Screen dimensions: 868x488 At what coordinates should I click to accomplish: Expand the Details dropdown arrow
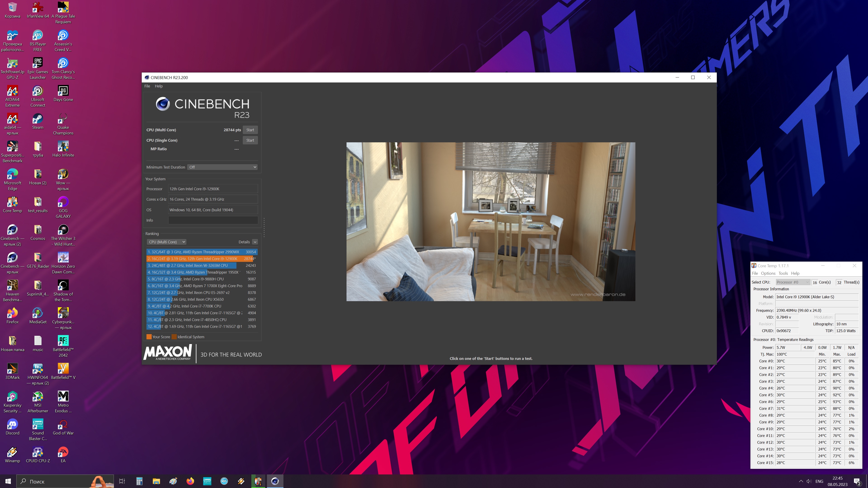255,242
